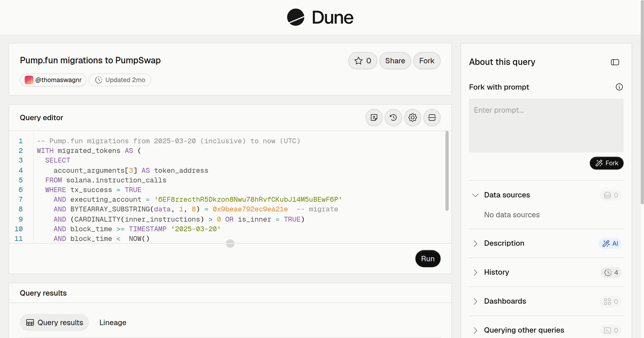Screen dimensions: 644x338
Task: Focus the Enter prompt field
Action: [x=546, y=126]
